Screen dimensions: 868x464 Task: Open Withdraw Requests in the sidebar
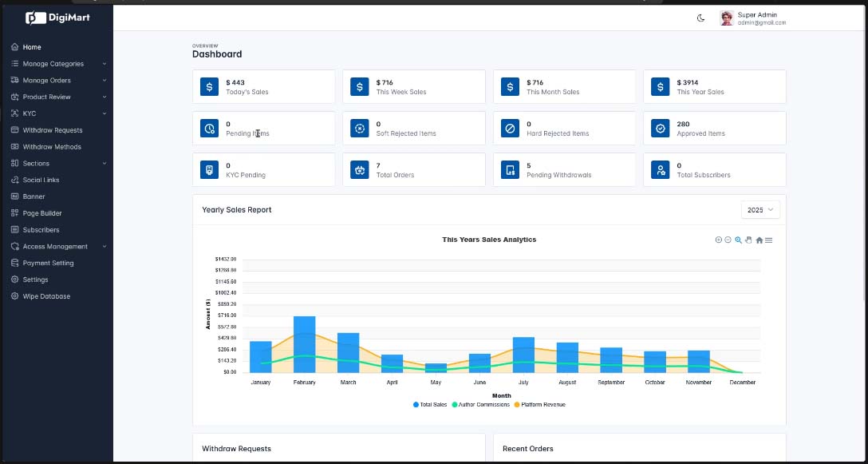click(52, 130)
